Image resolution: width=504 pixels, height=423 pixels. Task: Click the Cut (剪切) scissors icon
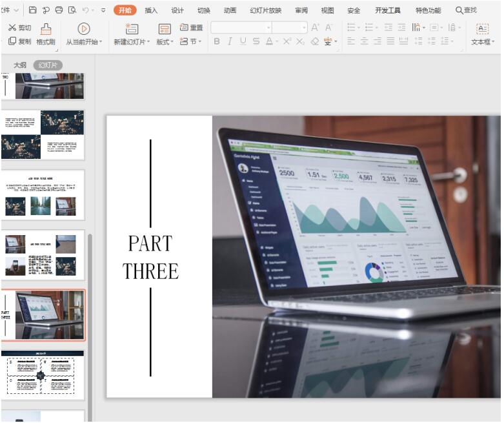coord(12,27)
